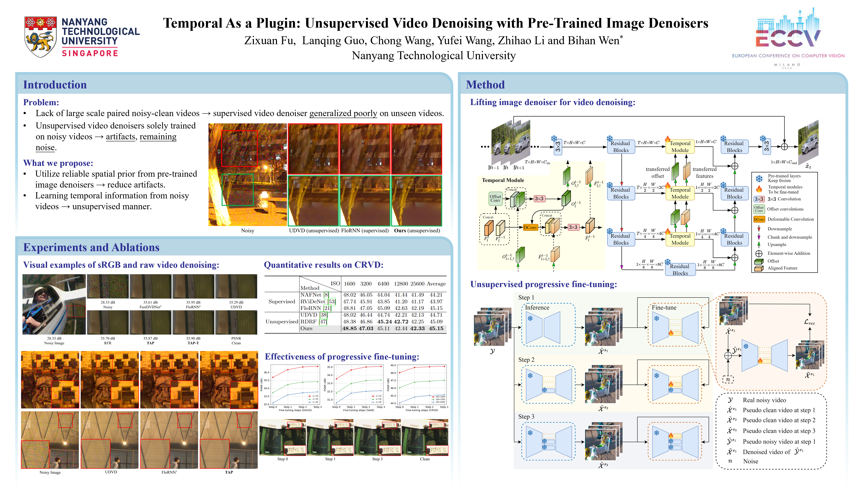Click the 'Problem:' subheading
The height and width of the screenshot is (489, 868).
point(41,102)
